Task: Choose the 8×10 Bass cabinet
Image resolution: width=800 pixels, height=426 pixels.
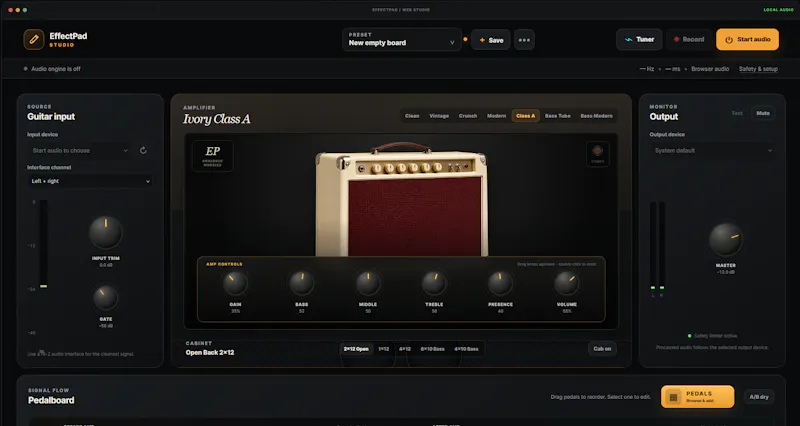Action: 433,349
